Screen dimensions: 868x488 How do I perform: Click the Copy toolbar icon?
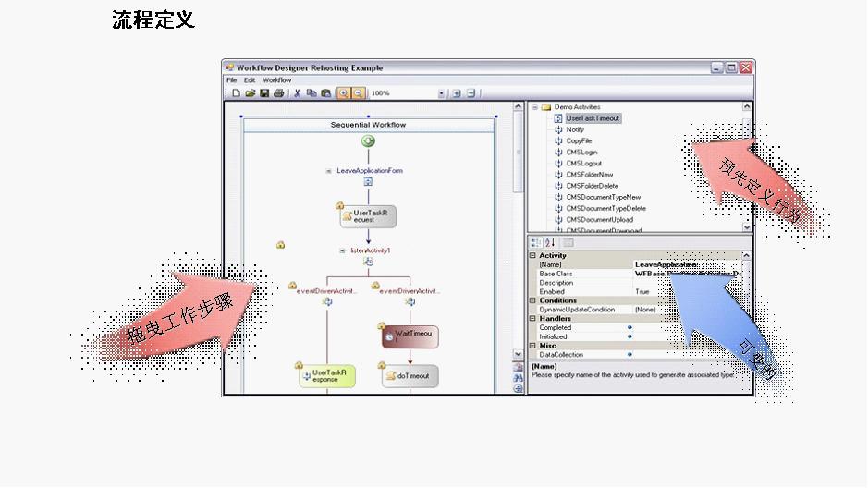(312, 93)
